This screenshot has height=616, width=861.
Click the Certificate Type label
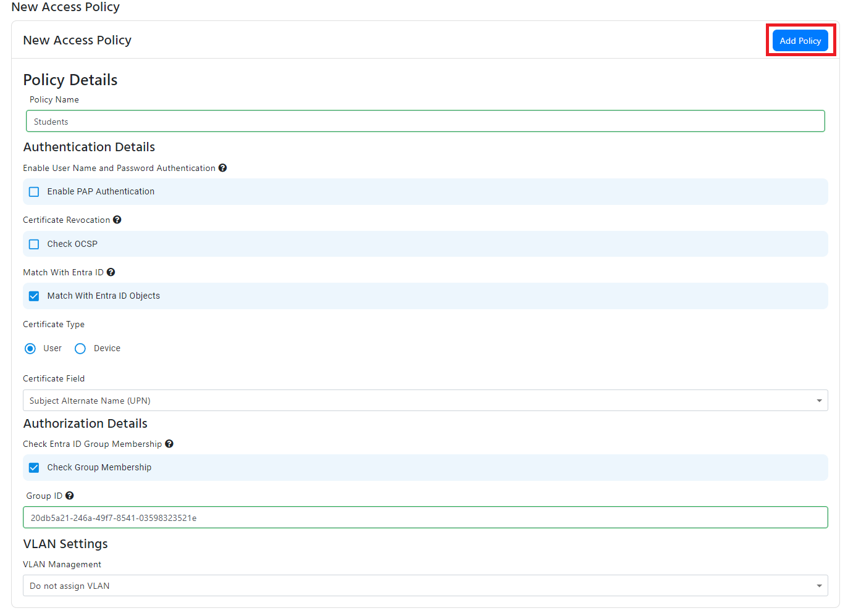pos(54,324)
